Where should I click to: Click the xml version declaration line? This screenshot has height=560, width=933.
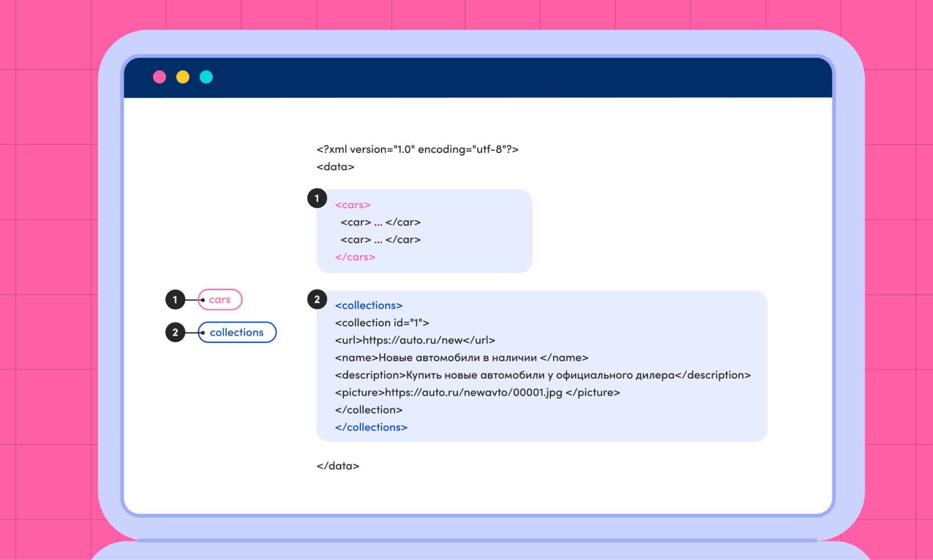tap(417, 149)
